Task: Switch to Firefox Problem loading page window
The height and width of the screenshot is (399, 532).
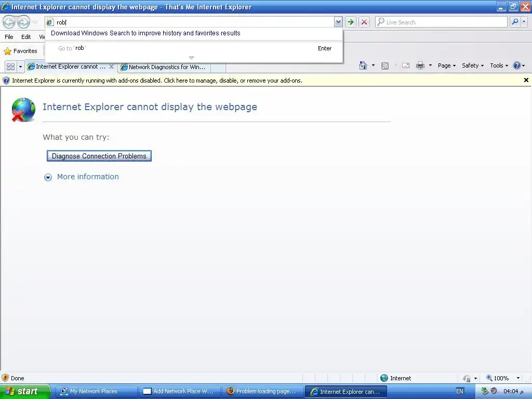Action: tap(262, 392)
